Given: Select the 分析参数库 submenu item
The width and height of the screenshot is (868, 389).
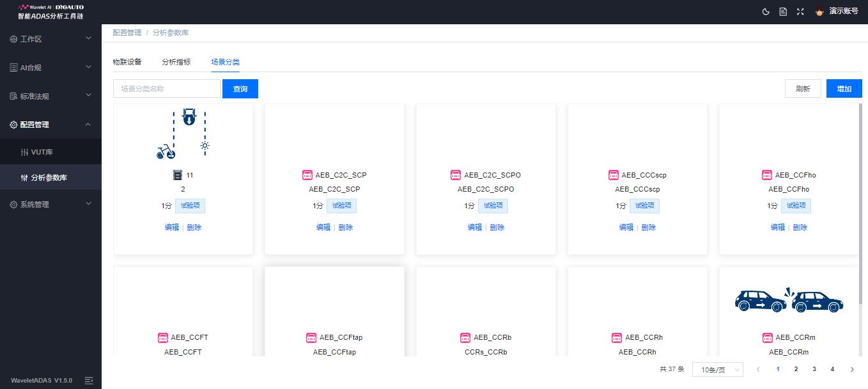Looking at the screenshot, I should click(50, 178).
